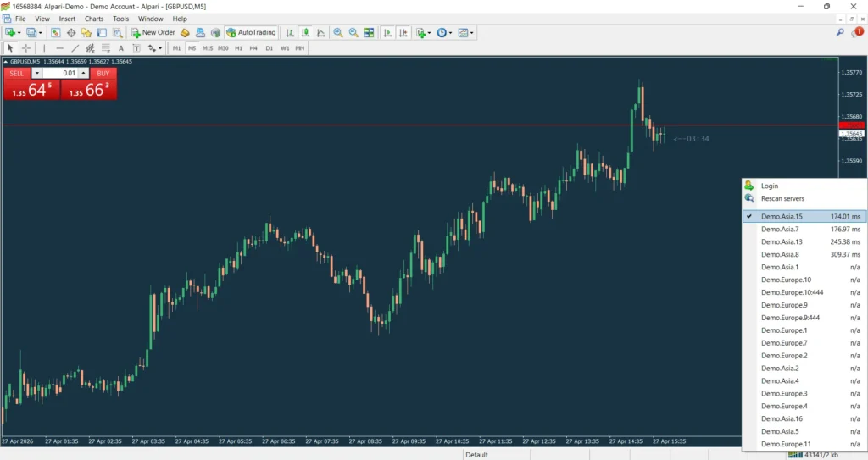Viewport: 868px width, 460px height.
Task: Toggle the Chart Shift icon
Action: point(403,33)
